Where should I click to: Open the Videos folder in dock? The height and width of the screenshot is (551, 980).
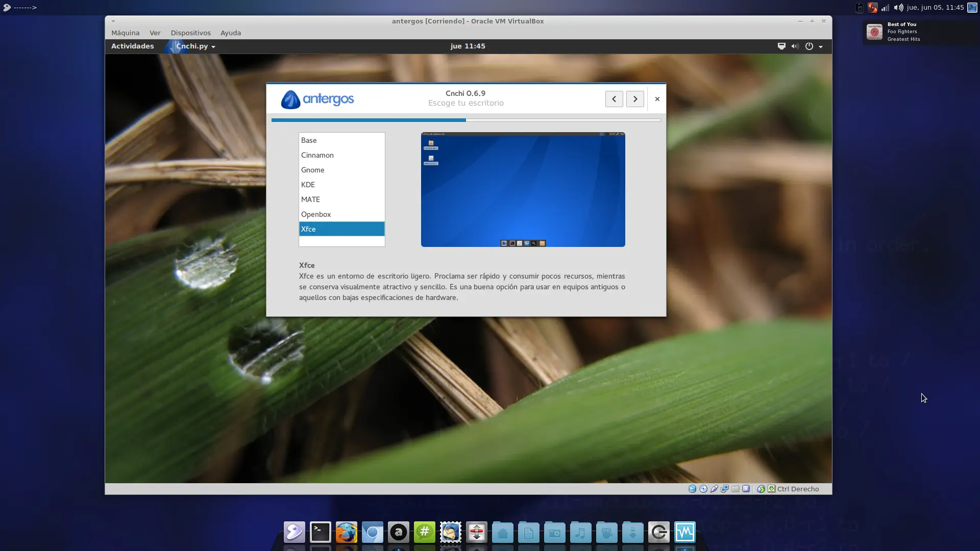point(607,532)
